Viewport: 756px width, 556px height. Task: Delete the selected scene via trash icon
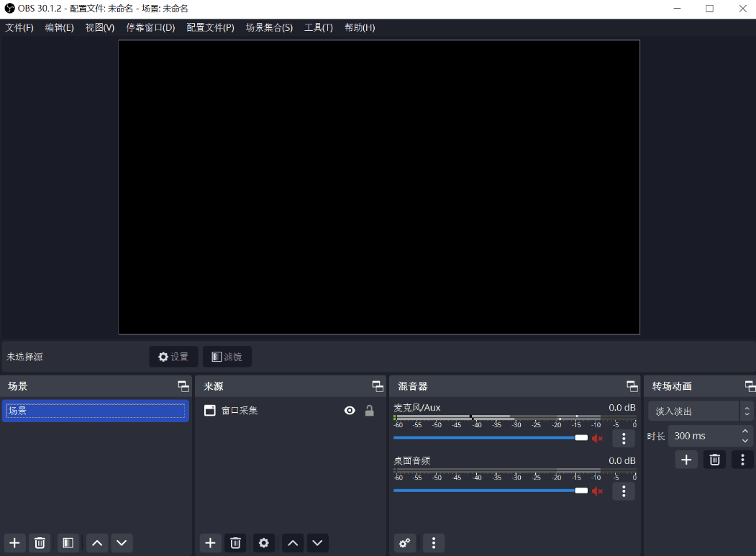(40, 543)
